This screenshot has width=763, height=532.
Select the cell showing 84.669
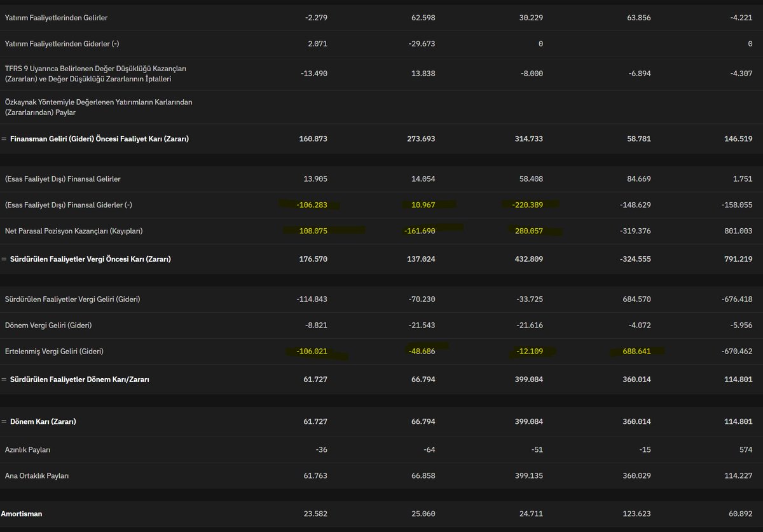639,179
